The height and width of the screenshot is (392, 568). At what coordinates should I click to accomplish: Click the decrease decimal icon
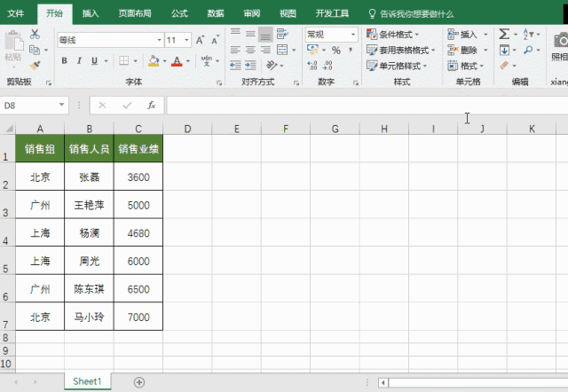327,65
